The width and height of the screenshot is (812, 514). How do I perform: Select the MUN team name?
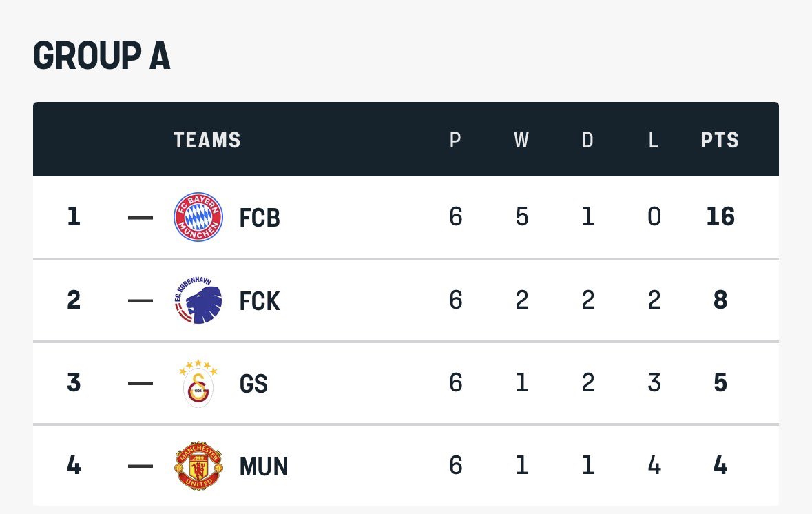pyautogui.click(x=264, y=467)
